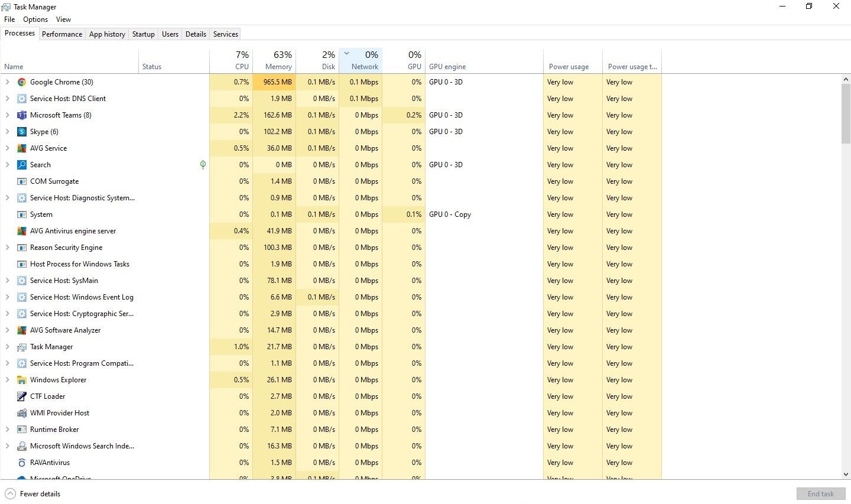This screenshot has height=504, width=851.
Task: Click the Search process magnifier icon
Action: (22, 165)
